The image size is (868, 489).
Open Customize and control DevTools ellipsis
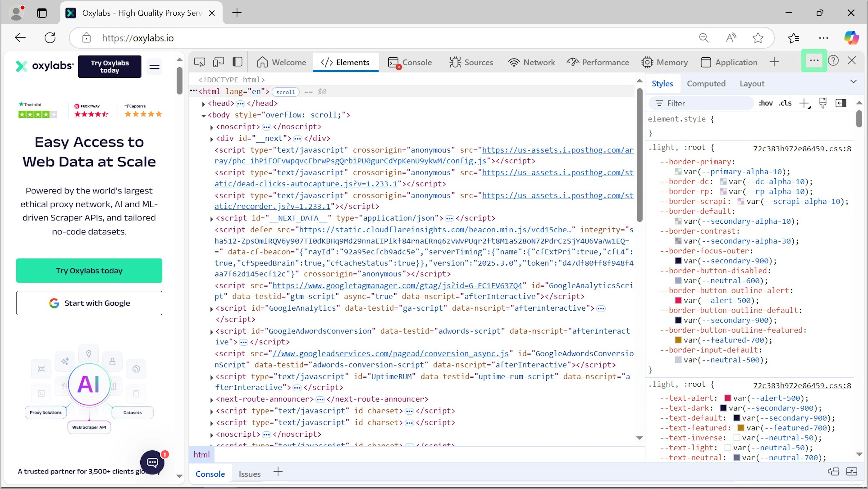pyautogui.click(x=814, y=61)
